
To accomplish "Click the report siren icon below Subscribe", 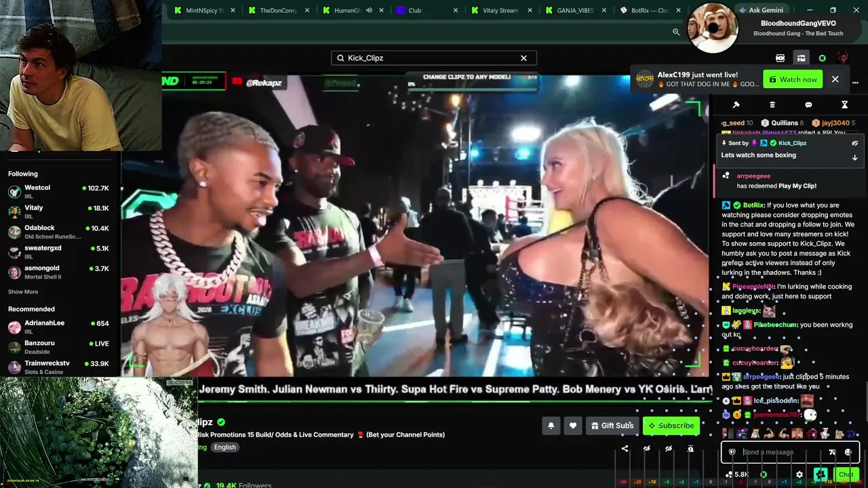I will (690, 449).
